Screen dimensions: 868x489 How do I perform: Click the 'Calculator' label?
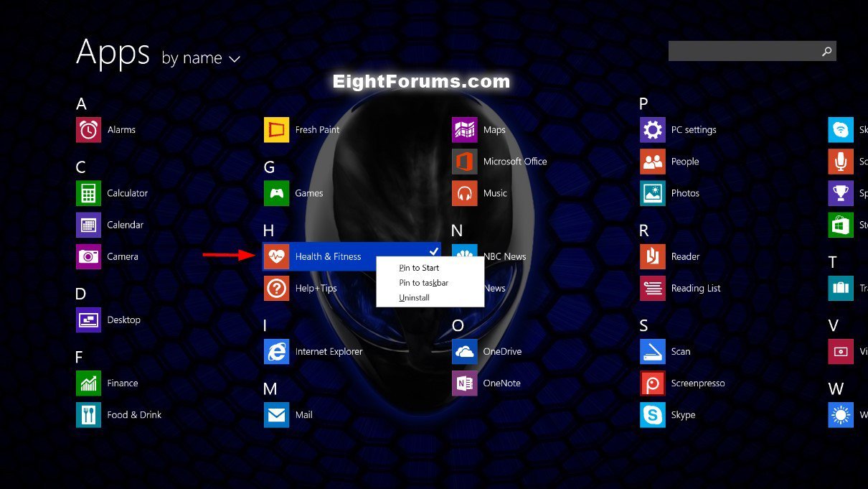pos(127,193)
